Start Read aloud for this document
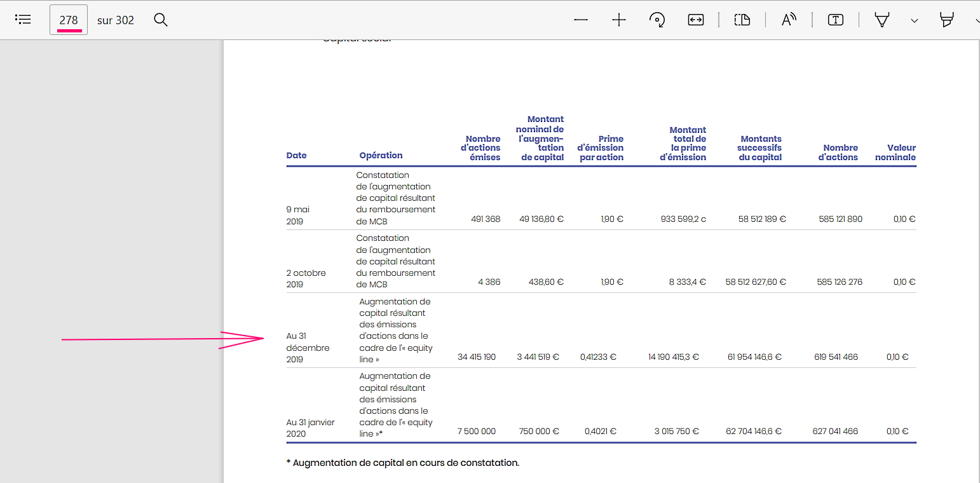 (789, 20)
